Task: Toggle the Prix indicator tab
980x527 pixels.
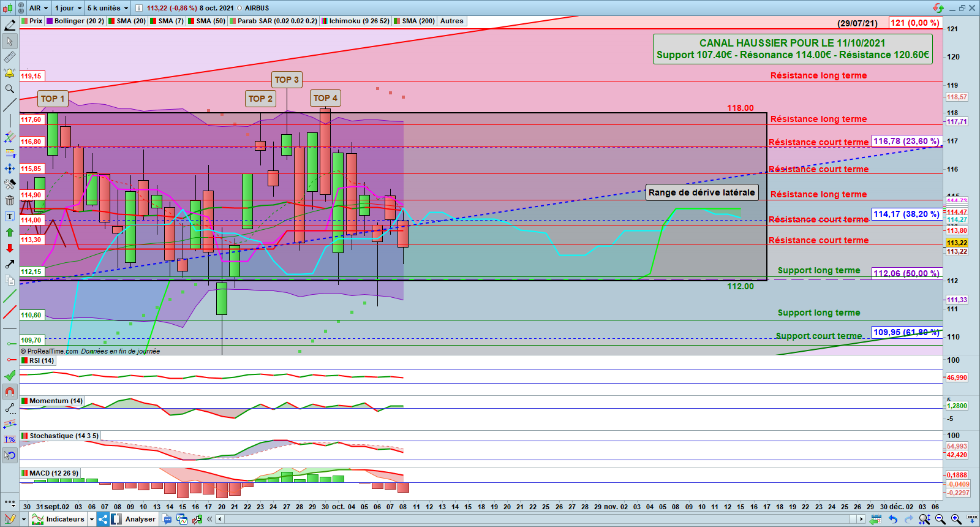Action: [32, 21]
